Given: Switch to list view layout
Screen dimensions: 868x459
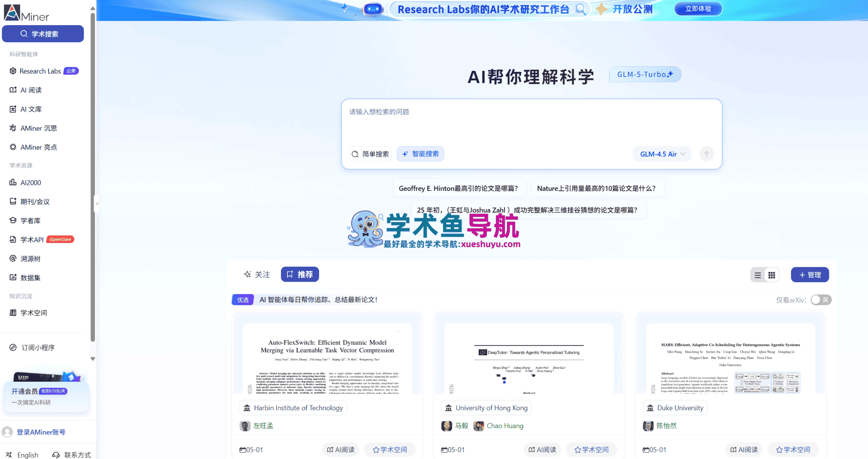Looking at the screenshot, I should tap(757, 275).
